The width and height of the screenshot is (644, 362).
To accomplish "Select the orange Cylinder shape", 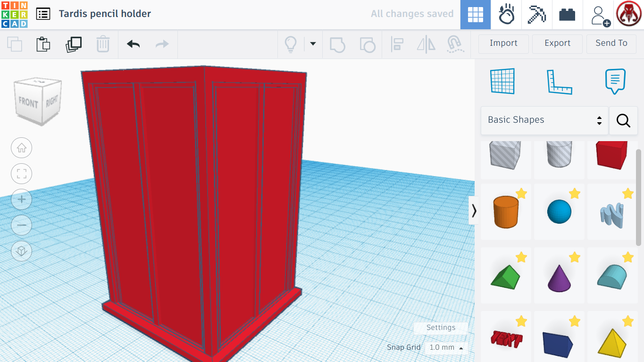I will pos(505,212).
